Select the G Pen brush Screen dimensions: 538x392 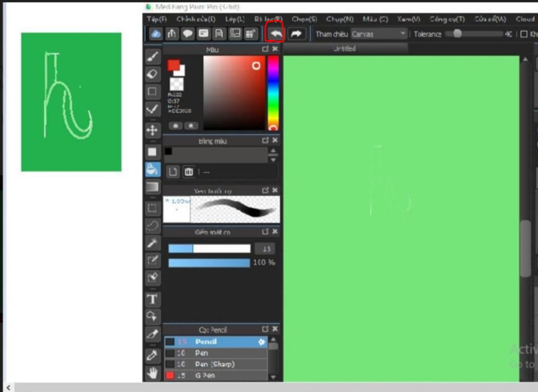216,376
